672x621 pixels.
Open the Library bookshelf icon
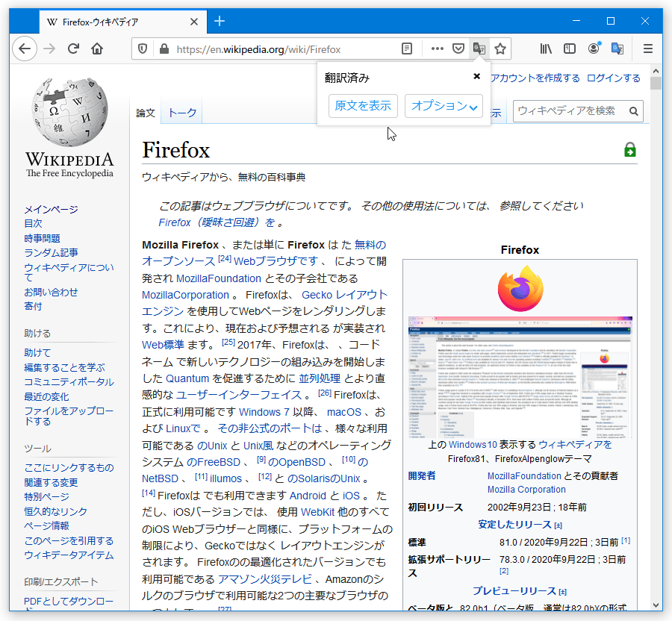coord(546,49)
